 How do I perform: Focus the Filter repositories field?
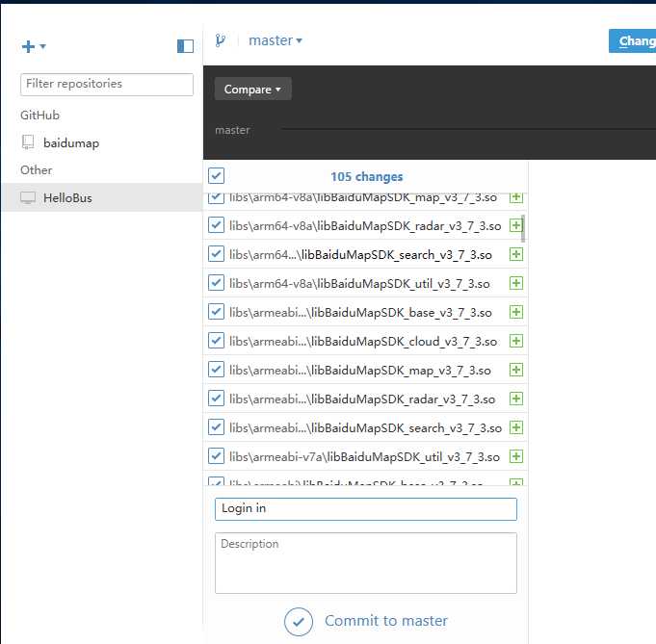(x=107, y=84)
